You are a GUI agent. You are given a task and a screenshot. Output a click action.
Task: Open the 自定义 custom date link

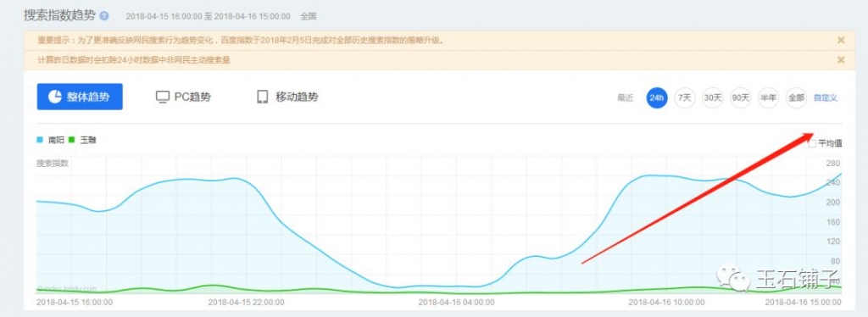pos(826,98)
